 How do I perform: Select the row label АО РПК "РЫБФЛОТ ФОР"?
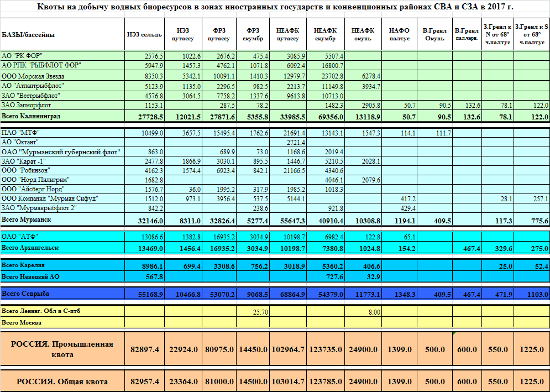(x=62, y=65)
